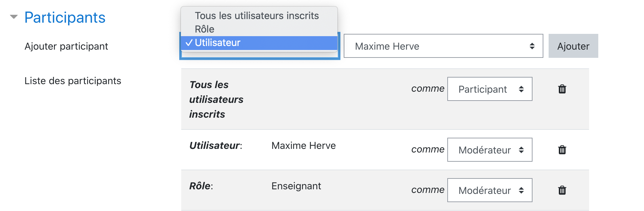Click the bold "Tous les utilisateurs inscrits" row label
This screenshot has height=211, width=644.
(x=216, y=99)
